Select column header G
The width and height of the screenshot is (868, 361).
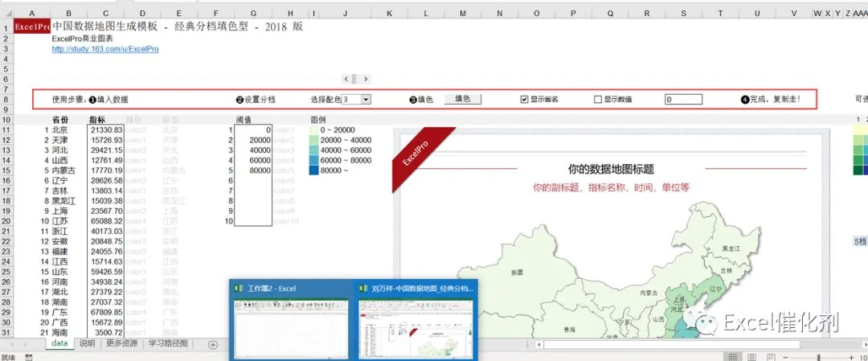pos(253,13)
